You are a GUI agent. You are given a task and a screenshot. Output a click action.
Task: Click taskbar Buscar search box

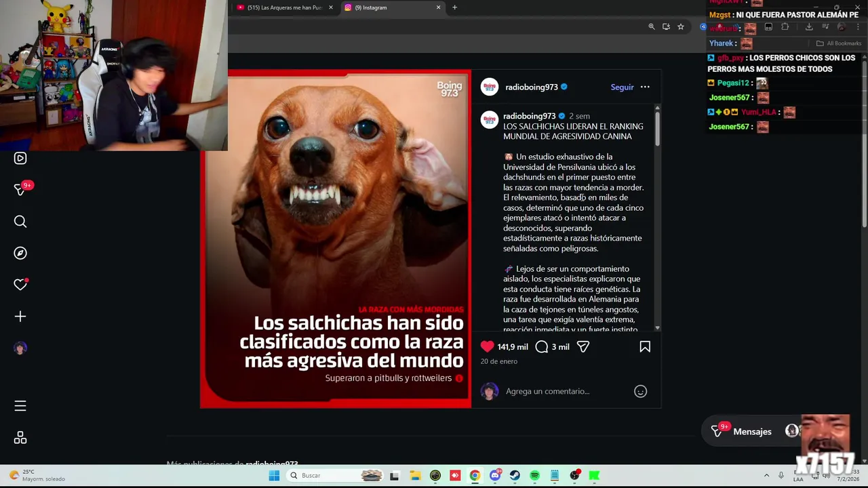[336, 475]
